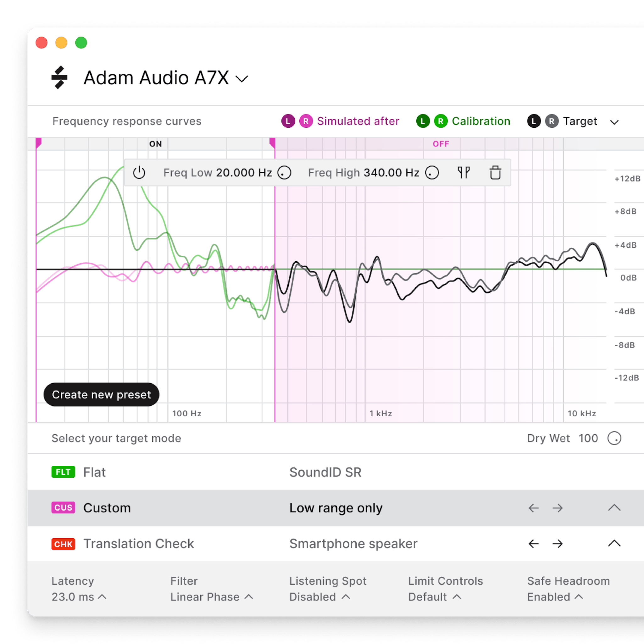Click previous arrow in Custom row
This screenshot has width=644, height=644.
point(533,508)
